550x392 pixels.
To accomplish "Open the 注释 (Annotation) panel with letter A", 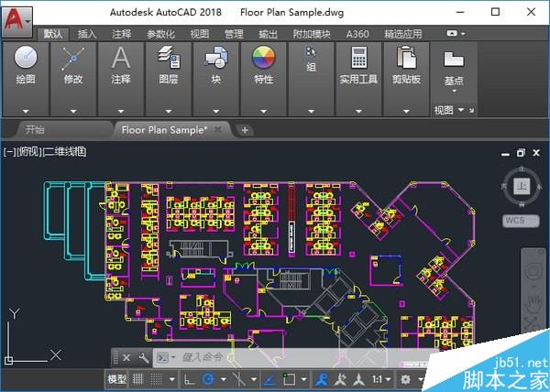I will point(121,58).
